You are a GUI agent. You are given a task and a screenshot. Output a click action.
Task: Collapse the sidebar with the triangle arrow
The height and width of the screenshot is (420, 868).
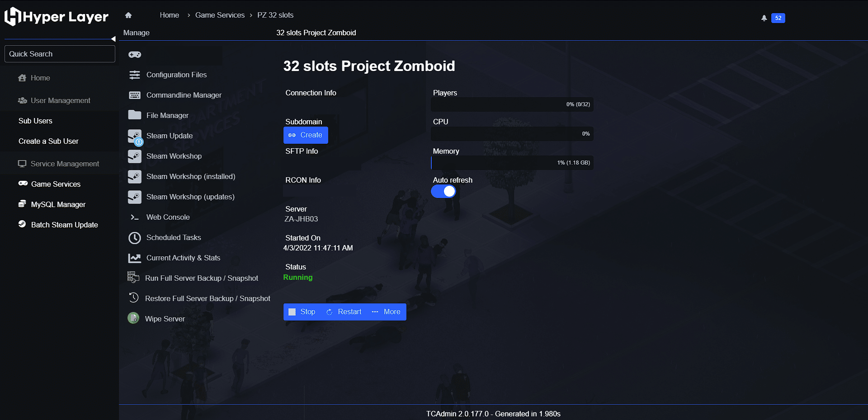click(x=113, y=39)
